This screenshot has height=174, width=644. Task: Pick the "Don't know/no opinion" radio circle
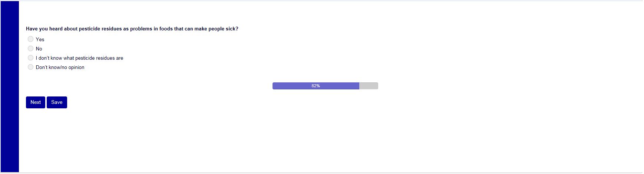point(31,67)
